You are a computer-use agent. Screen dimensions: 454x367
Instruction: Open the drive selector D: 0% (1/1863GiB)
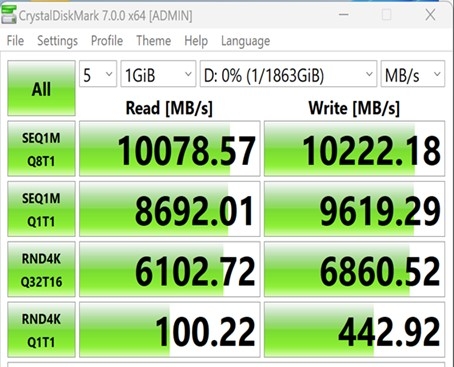(x=288, y=74)
